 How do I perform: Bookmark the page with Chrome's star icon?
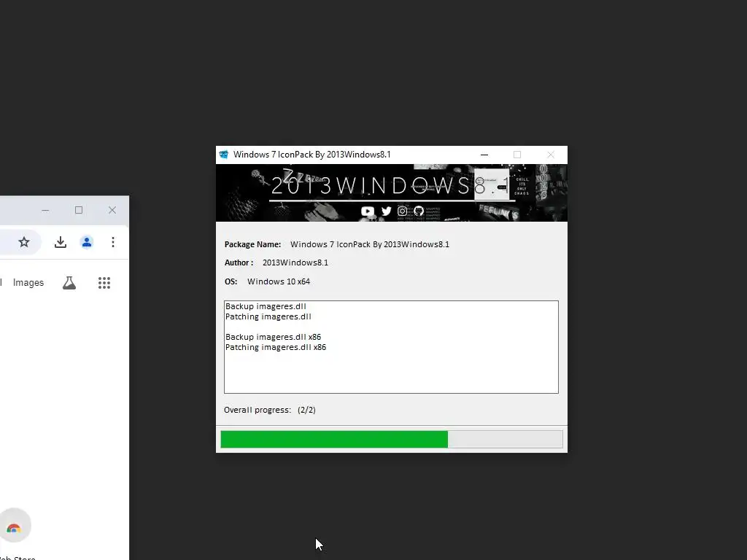point(24,242)
